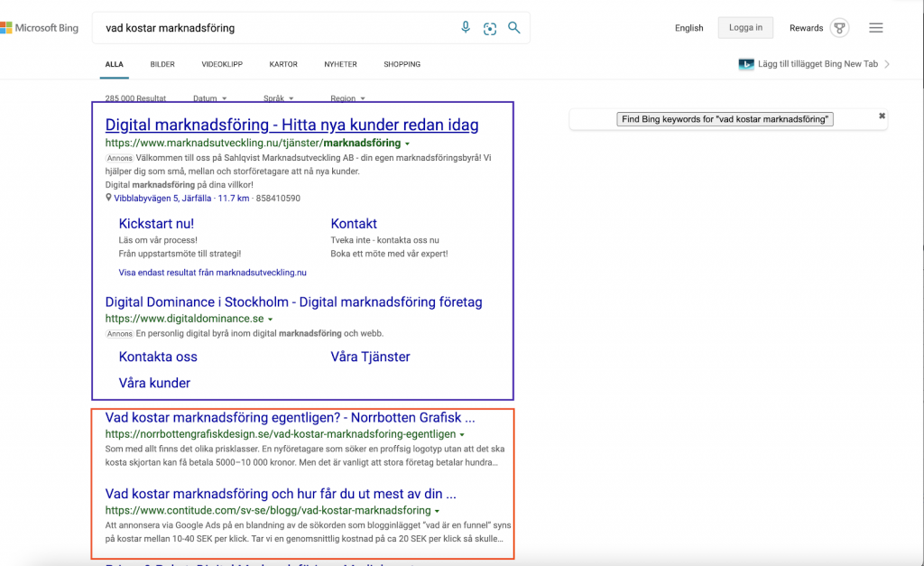Image resolution: width=924 pixels, height=566 pixels.
Task: Click the Bing New Tab extension icon
Action: [x=746, y=64]
